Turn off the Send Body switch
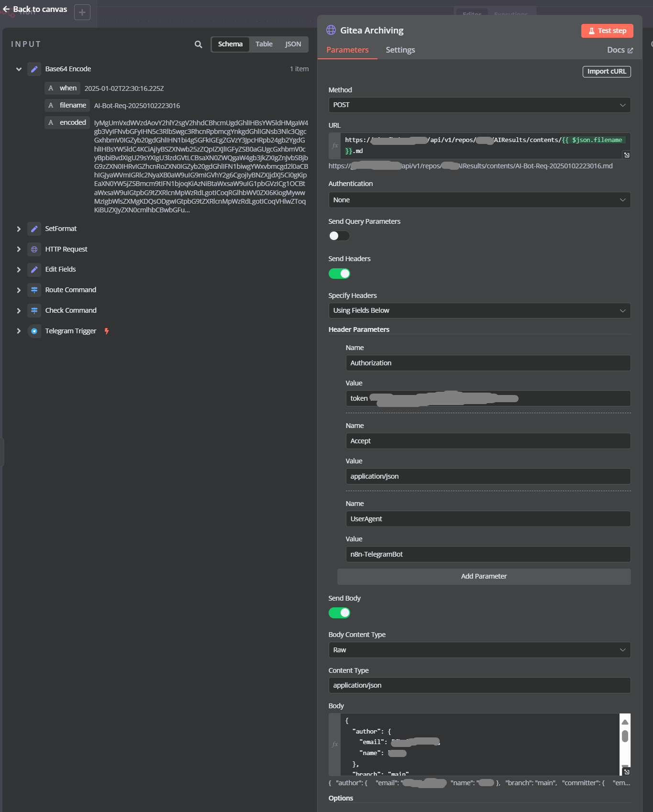 pos(339,613)
